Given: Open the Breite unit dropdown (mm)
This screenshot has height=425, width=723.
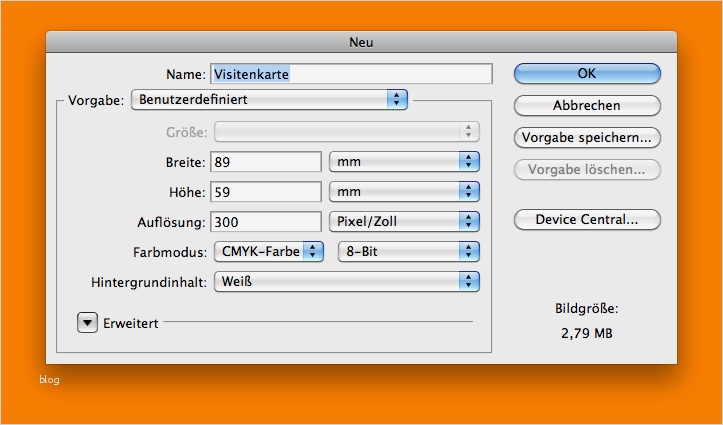Looking at the screenshot, I should pos(404,162).
